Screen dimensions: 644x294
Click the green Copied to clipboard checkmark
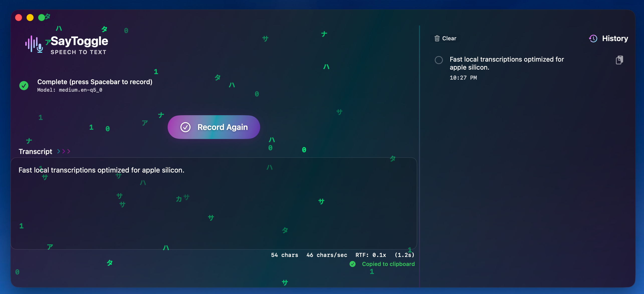353,264
